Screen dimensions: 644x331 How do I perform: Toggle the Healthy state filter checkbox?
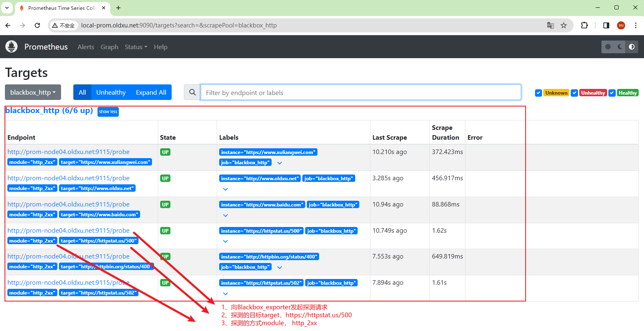click(612, 93)
